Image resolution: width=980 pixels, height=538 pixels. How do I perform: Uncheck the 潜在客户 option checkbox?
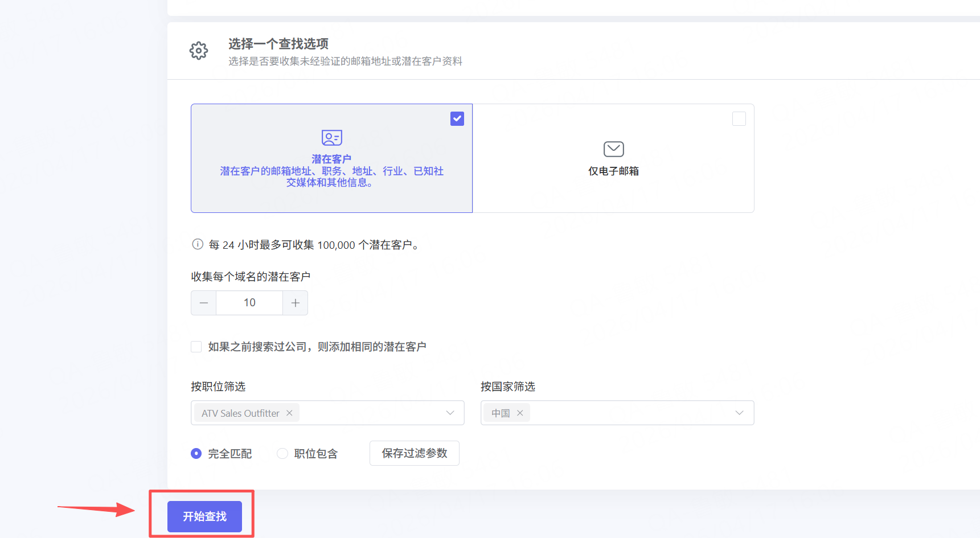point(457,118)
